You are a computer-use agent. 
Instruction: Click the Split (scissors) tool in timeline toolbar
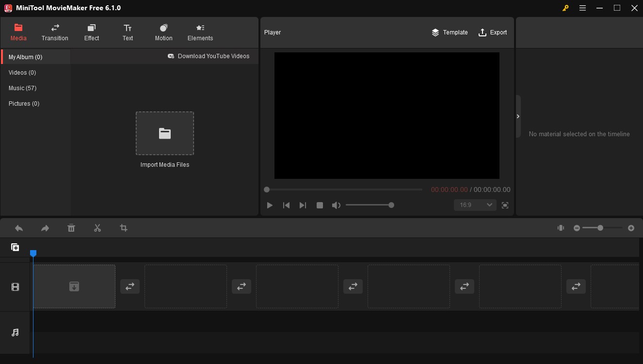point(97,228)
